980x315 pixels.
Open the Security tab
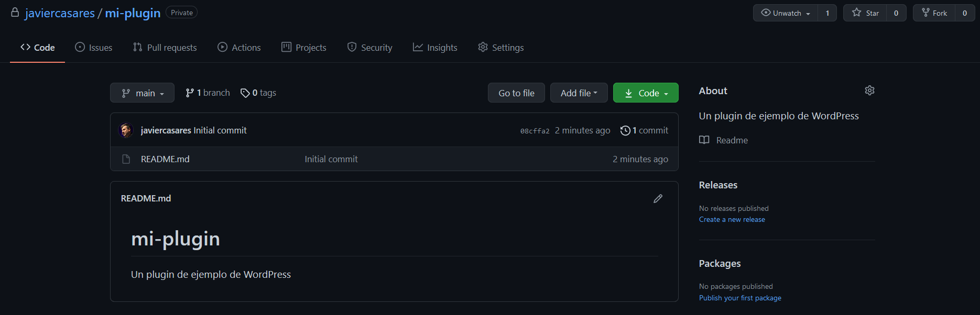[369, 48]
